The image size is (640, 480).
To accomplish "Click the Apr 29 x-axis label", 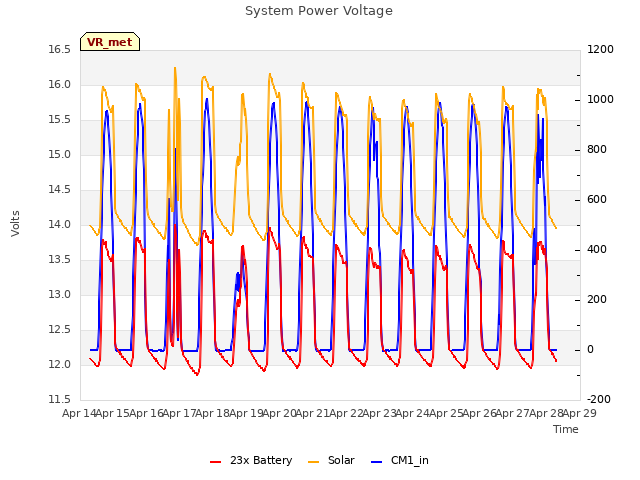I will click(x=579, y=413).
